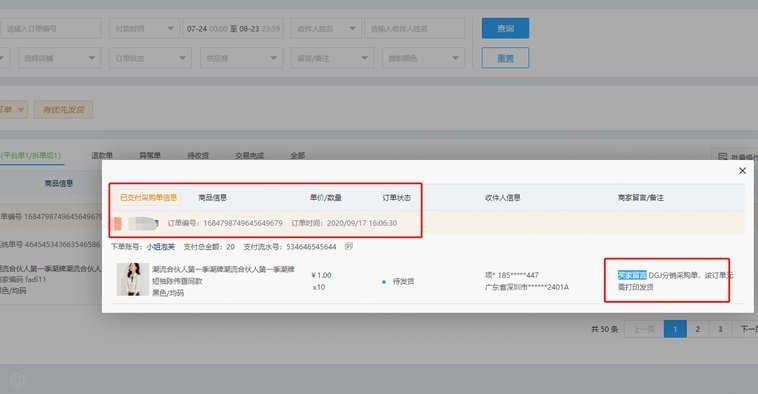Copy the payment serial number 534646545644

[349, 247]
